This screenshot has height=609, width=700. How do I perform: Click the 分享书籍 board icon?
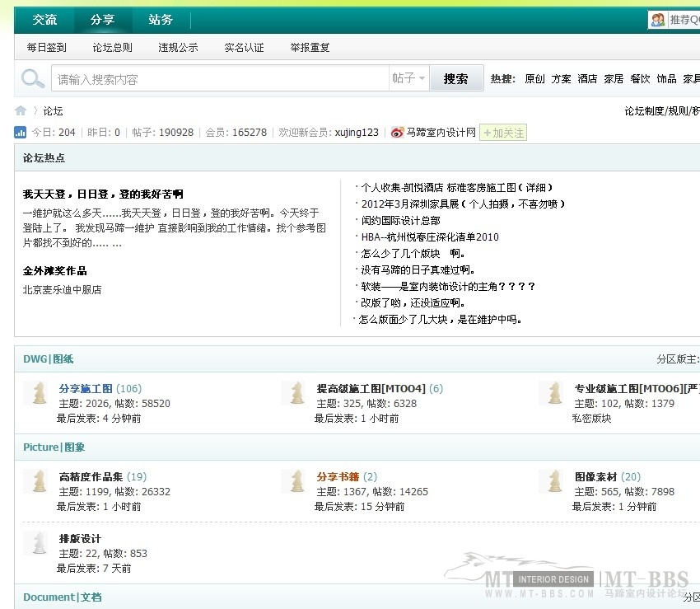(295, 481)
